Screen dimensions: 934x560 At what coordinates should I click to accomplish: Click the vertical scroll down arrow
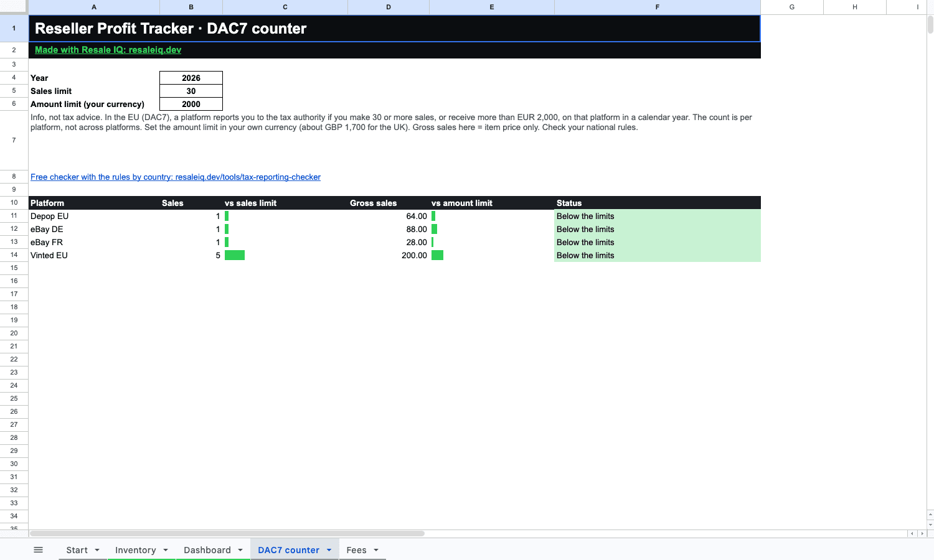point(930,525)
